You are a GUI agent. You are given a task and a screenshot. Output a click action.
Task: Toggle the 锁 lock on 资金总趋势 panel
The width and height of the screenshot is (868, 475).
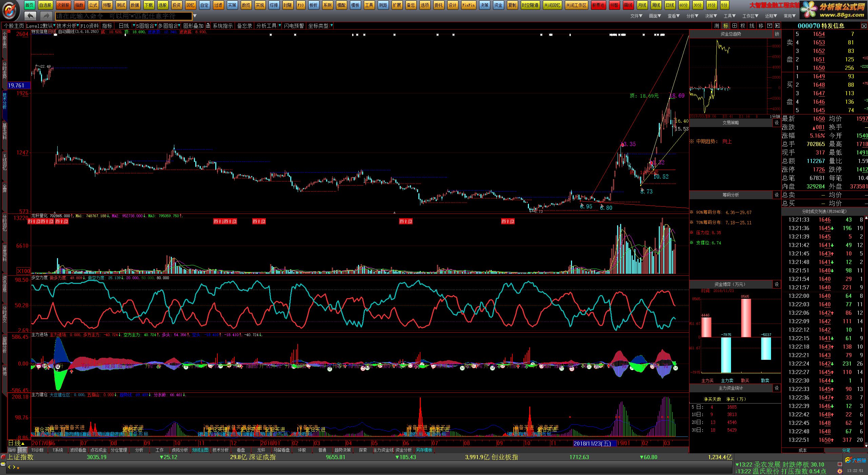tap(777, 34)
